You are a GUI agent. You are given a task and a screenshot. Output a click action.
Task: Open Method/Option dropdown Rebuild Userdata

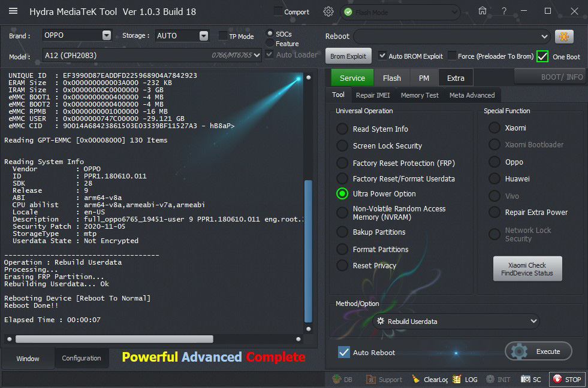click(456, 322)
